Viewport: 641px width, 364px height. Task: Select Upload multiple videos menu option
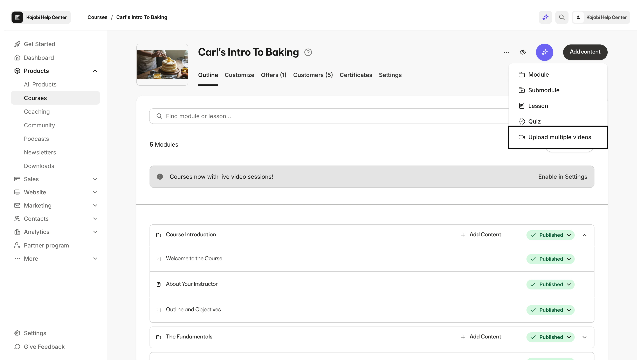[x=559, y=137]
